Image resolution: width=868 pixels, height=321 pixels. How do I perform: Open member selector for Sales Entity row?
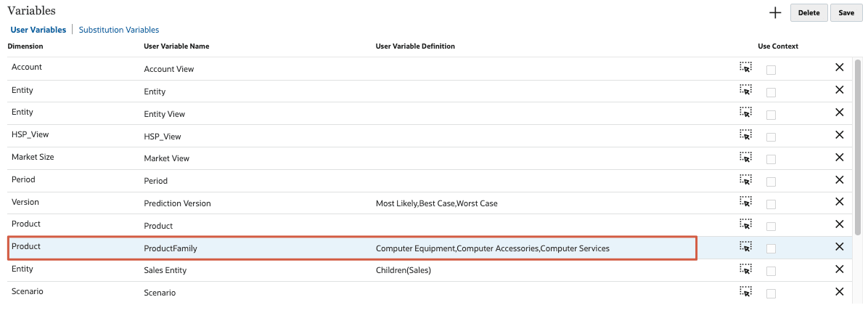pos(745,269)
